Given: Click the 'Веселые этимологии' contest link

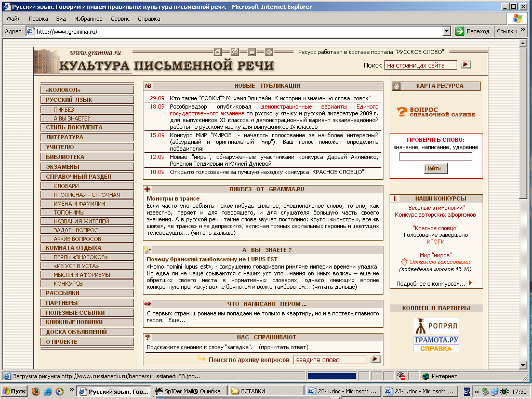Looking at the screenshot, I should pos(435,208).
